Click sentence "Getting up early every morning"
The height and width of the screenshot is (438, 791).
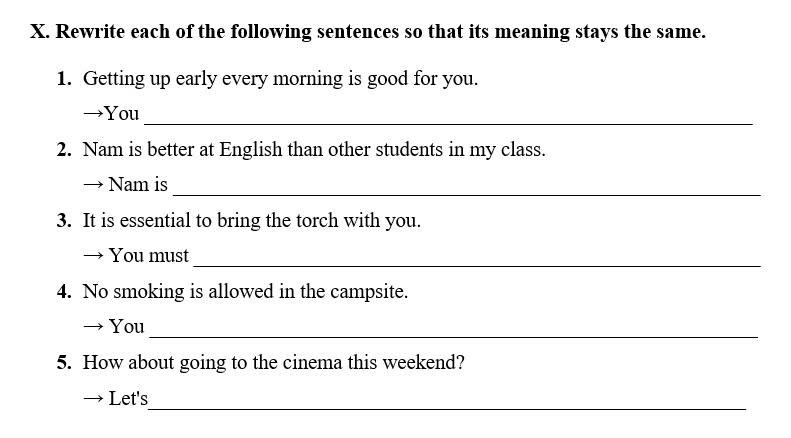pos(280,78)
